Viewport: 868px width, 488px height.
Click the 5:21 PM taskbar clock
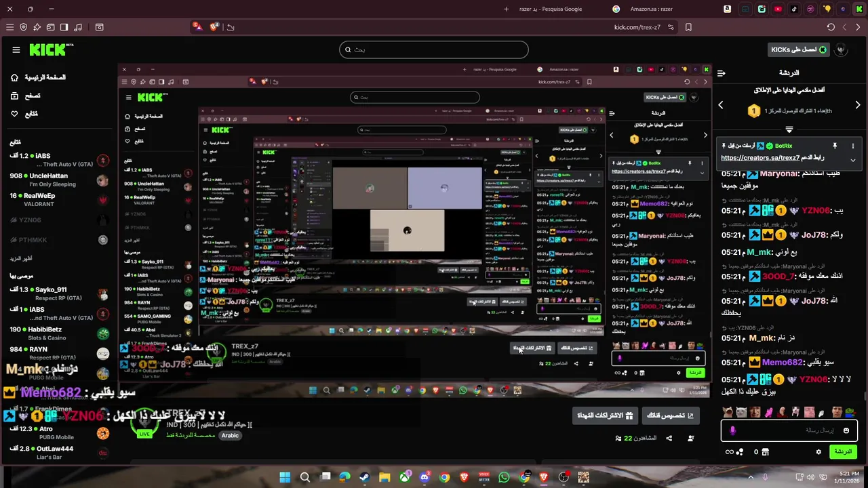tap(848, 477)
